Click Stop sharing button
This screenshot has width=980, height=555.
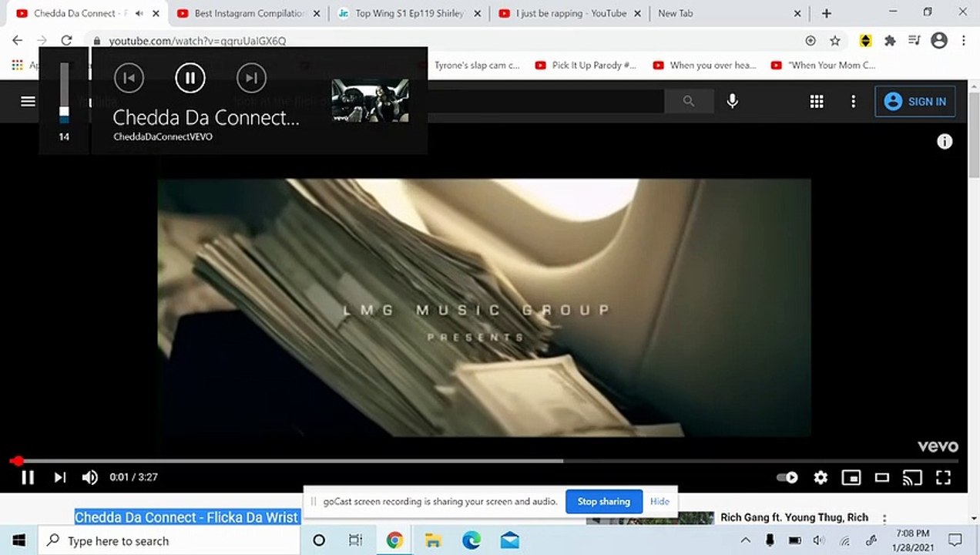click(x=604, y=502)
